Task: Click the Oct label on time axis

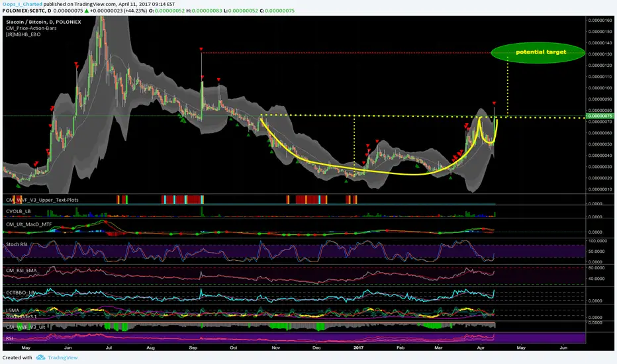Action: [233, 348]
